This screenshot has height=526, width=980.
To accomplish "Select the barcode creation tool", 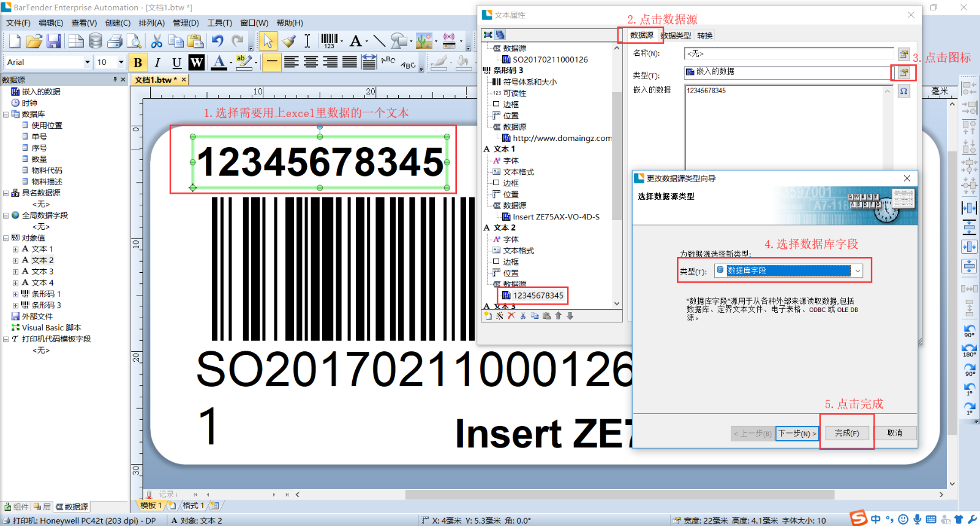I will click(329, 41).
